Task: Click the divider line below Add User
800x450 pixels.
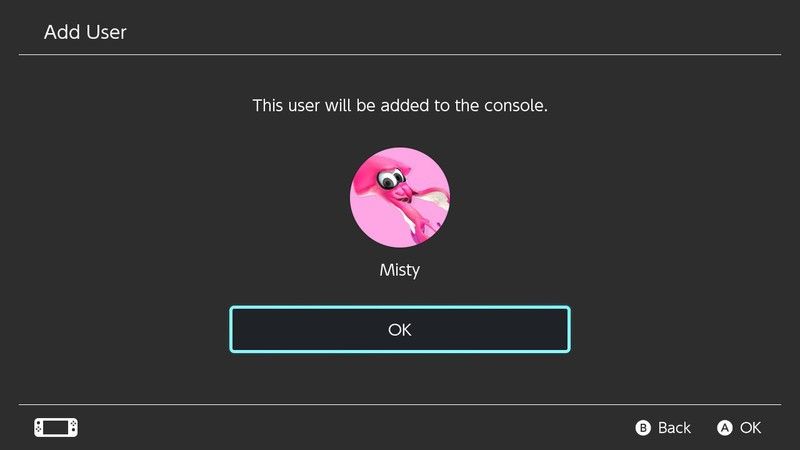Action: (400, 54)
